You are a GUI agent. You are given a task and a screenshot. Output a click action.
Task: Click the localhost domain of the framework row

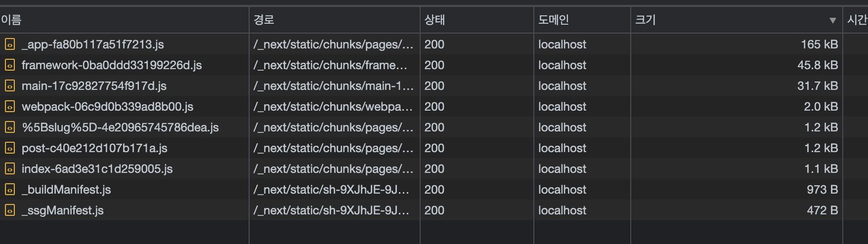563,65
